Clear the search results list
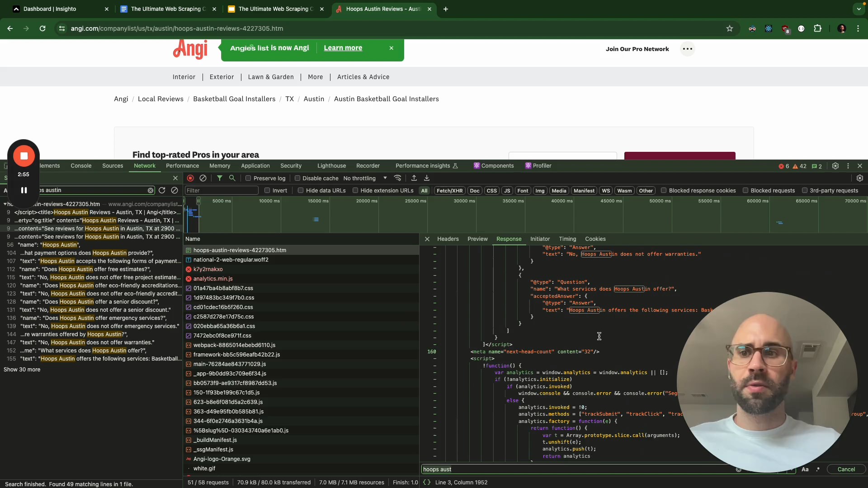This screenshot has height=488, width=868. tap(175, 190)
